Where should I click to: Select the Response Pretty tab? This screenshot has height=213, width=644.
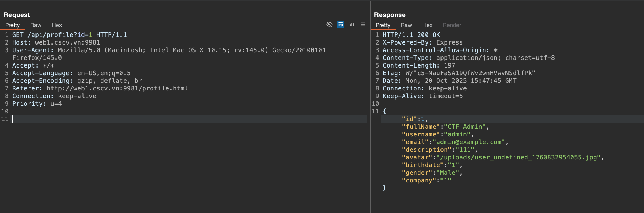tap(383, 25)
